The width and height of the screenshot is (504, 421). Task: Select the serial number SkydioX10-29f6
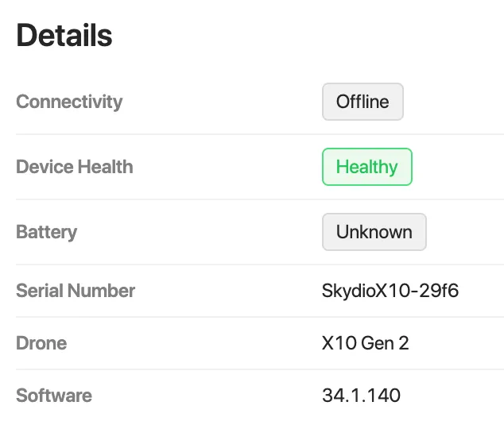point(390,291)
